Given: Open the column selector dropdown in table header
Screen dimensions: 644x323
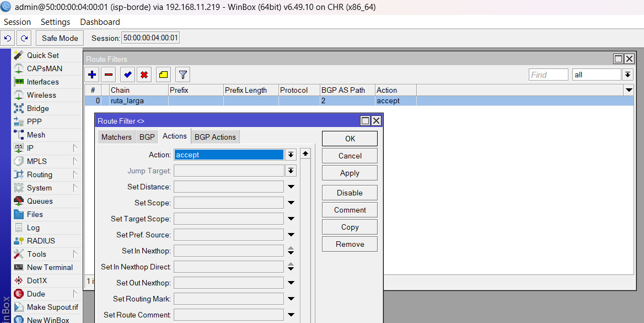Looking at the screenshot, I should tap(629, 90).
